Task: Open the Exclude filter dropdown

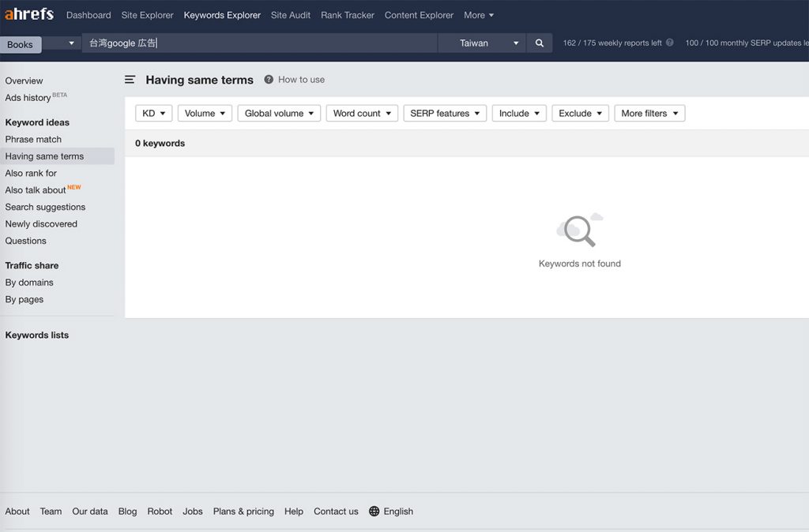Action: pyautogui.click(x=581, y=114)
